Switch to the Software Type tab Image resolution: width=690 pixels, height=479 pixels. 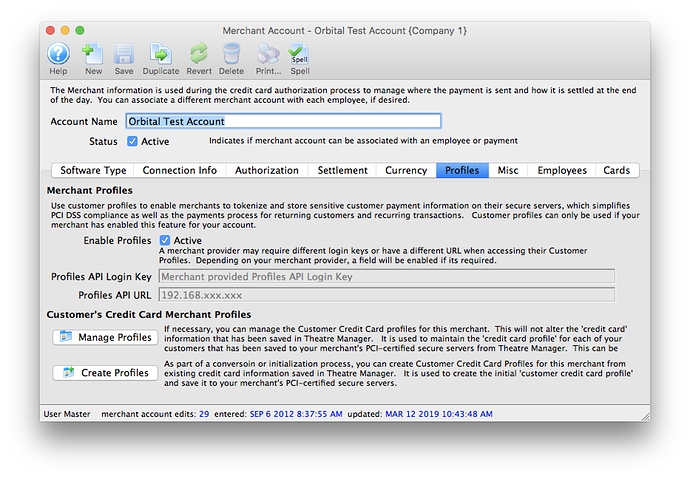[93, 170]
